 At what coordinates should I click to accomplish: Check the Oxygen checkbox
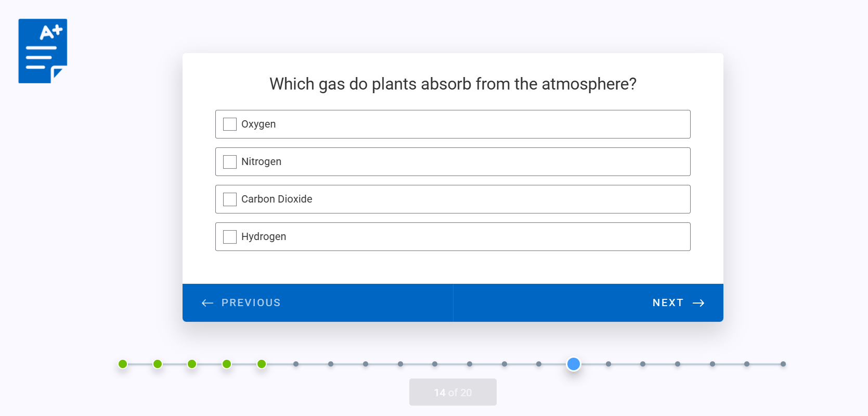pyautogui.click(x=230, y=124)
